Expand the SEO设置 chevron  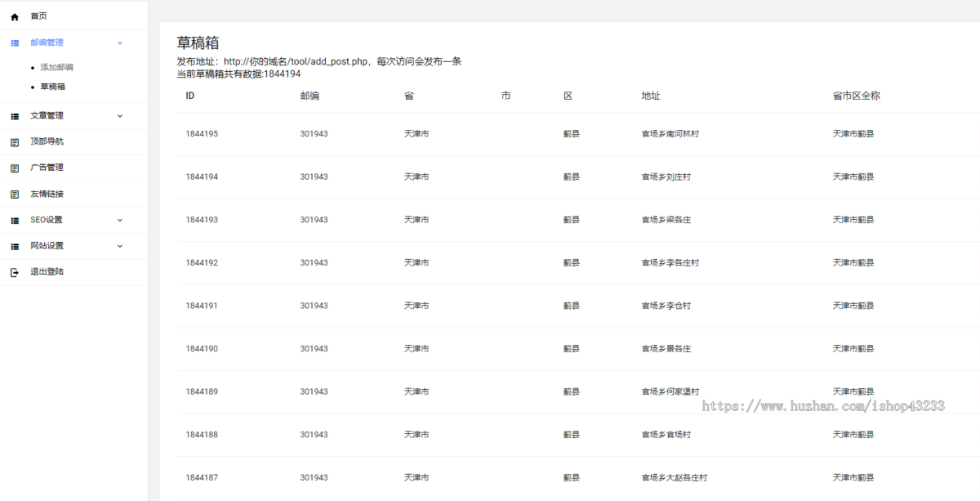120,220
